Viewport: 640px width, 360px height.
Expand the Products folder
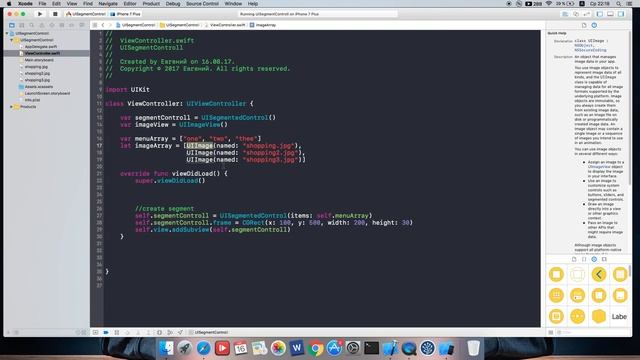click(11, 107)
